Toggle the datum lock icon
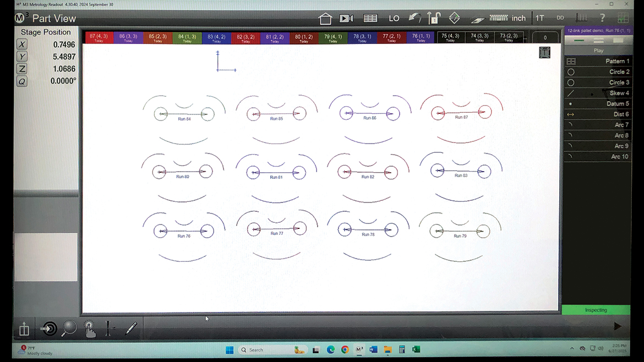Screen dimensions: 644x362 434,18
